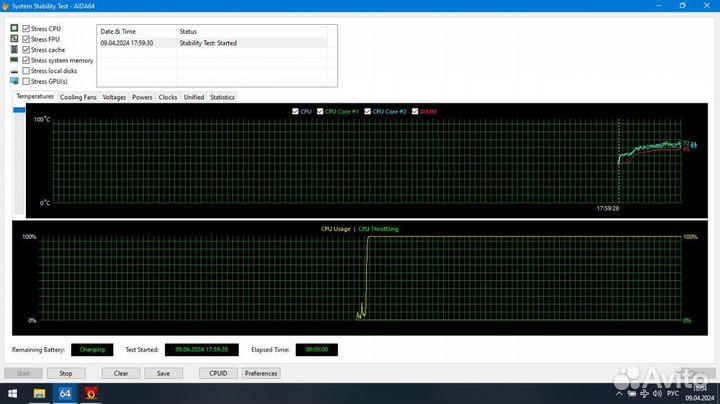
Task: Open the Windows Start menu
Action: 12,393
